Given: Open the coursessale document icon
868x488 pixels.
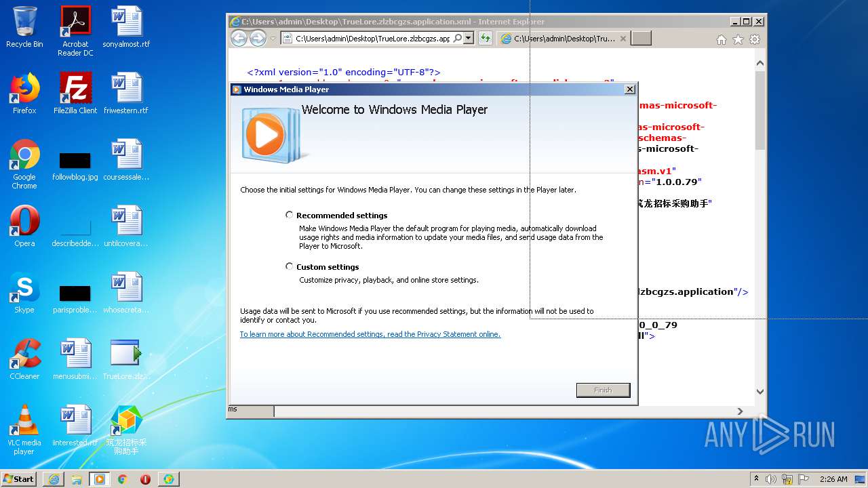Looking at the screenshot, I should pos(126,160).
